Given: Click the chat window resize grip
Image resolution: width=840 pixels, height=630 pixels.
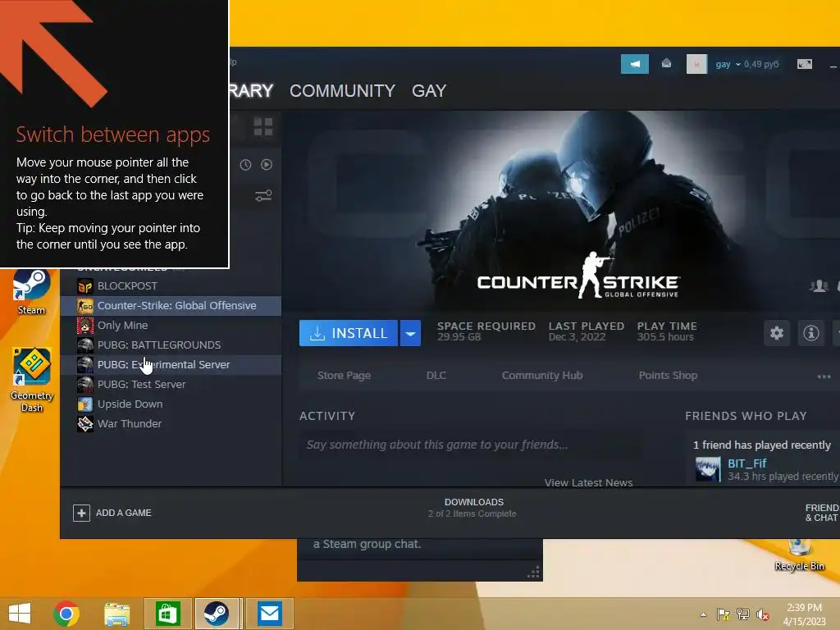Looking at the screenshot, I should coord(533,572).
